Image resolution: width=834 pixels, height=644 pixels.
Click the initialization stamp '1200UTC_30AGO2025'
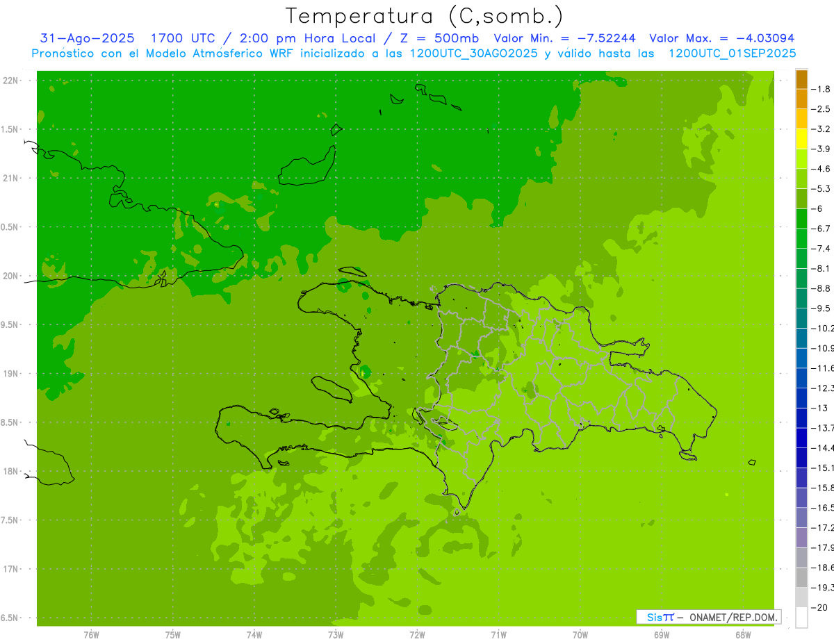pos(473,53)
